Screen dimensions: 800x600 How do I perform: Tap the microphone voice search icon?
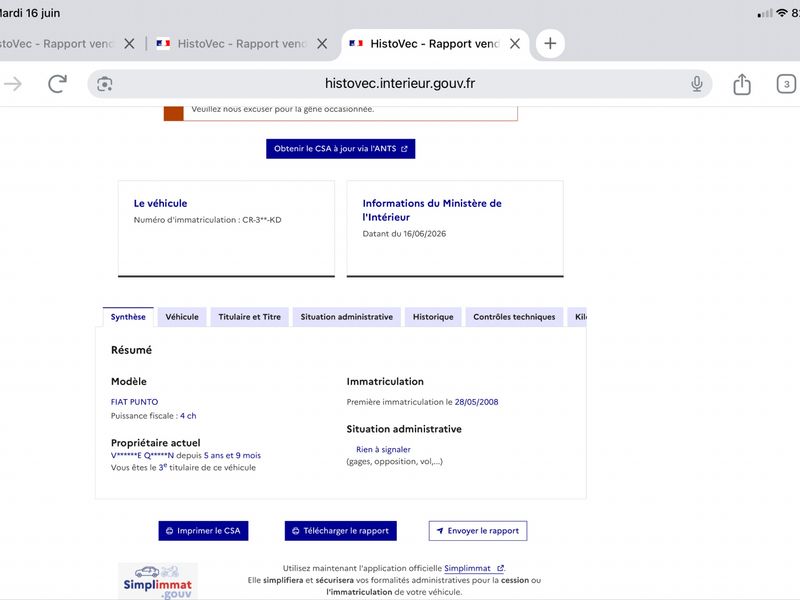pos(696,84)
